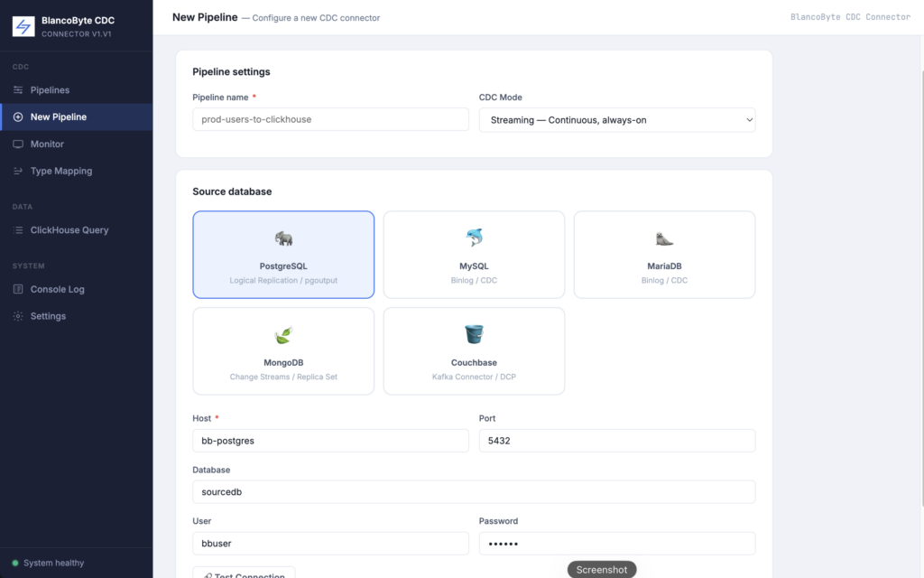Click the MongoDB leaf icon
This screenshot has width=924, height=578.
[x=283, y=334]
